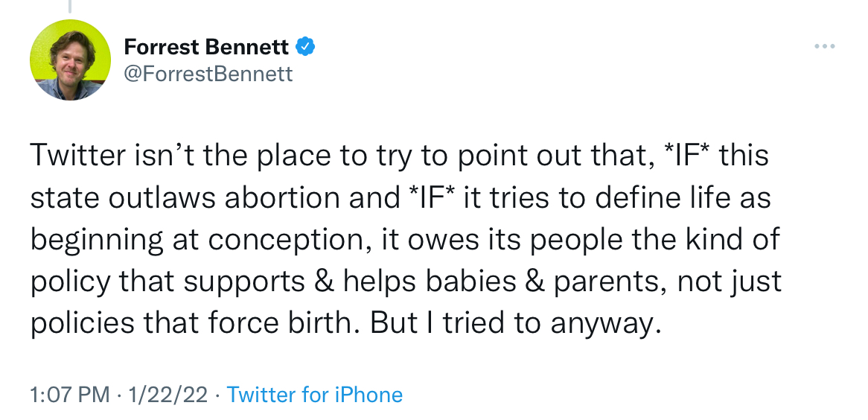This screenshot has height=420, width=868.
Task: Click the tweet line starting "beginning at conception"
Action: pos(405,241)
